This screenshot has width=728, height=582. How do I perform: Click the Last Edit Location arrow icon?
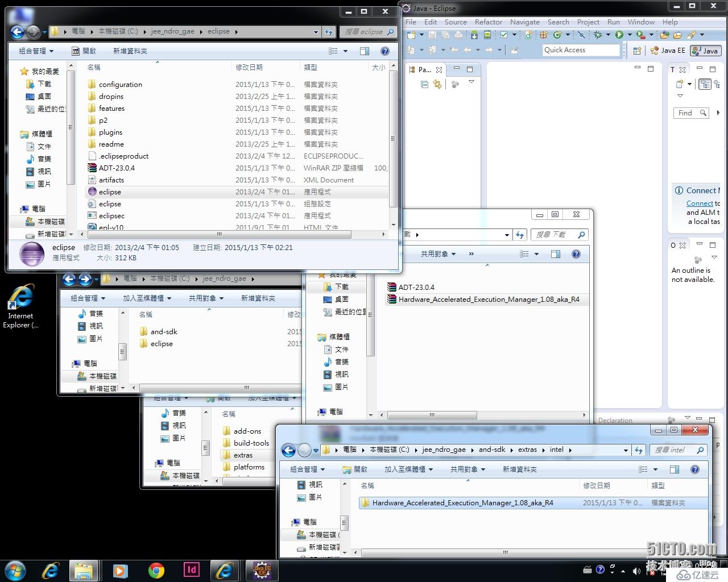(x=454, y=50)
